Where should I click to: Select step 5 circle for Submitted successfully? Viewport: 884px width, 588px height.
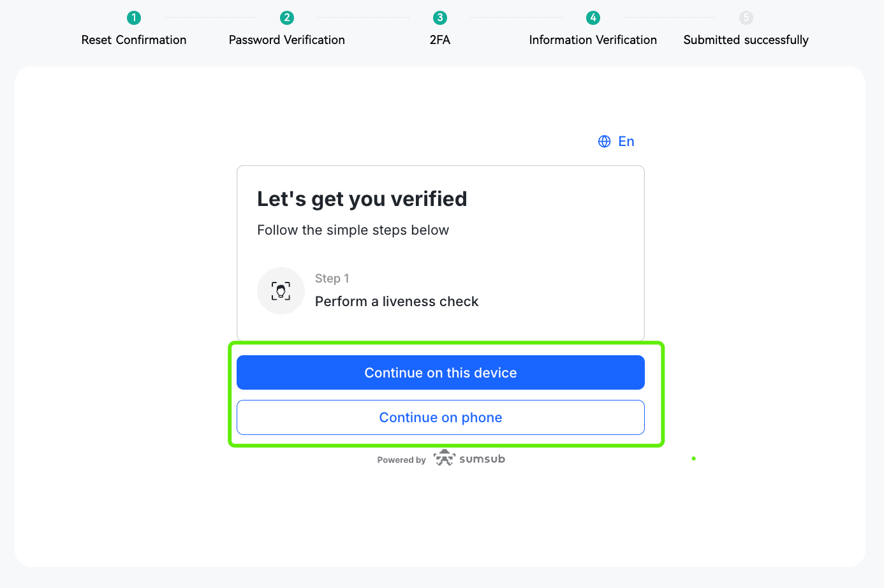(746, 18)
